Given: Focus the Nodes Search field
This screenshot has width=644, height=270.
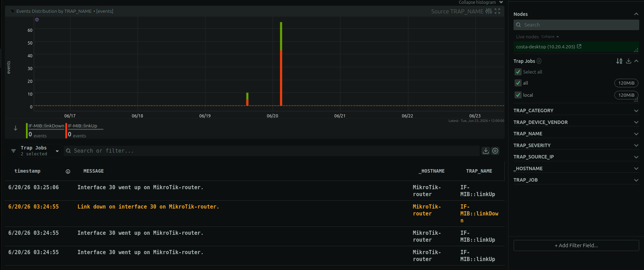Looking at the screenshot, I should 576,25.
